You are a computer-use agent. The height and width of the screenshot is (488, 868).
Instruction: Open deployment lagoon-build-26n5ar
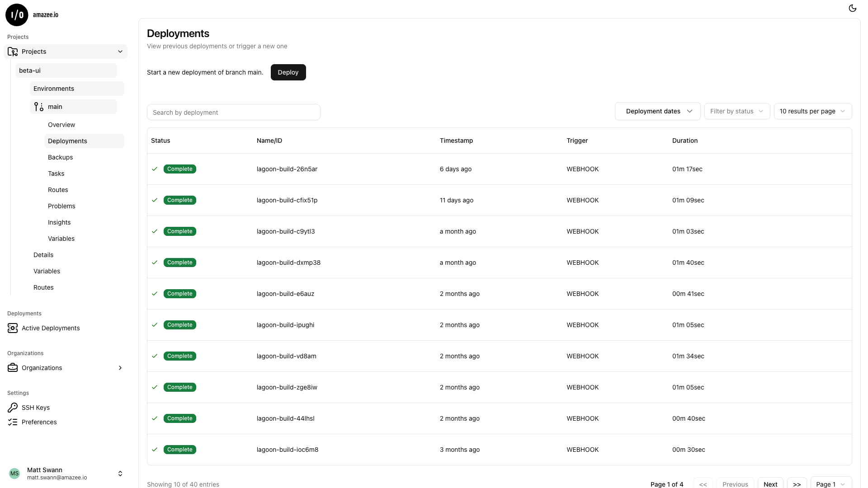[287, 169]
